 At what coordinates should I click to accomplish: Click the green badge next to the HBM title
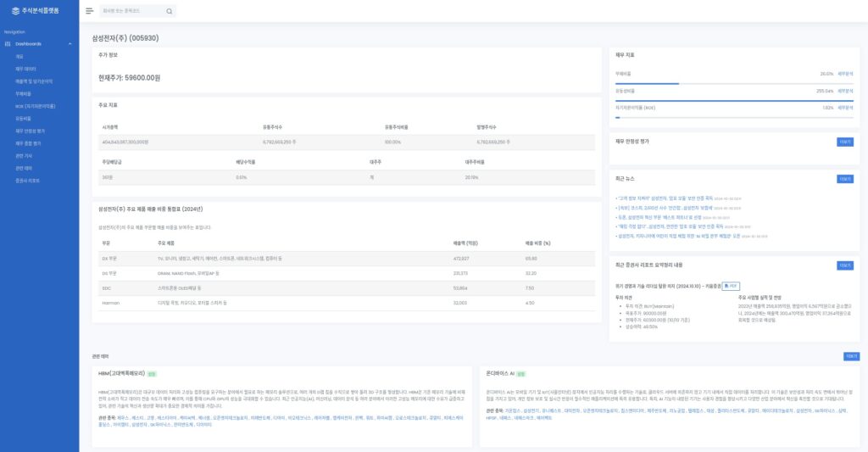(152, 374)
